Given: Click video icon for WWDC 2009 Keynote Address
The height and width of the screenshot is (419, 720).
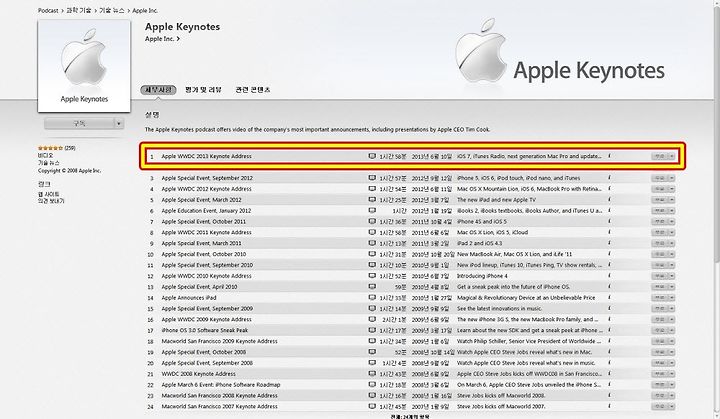Looking at the screenshot, I should pyautogui.click(x=372, y=319).
